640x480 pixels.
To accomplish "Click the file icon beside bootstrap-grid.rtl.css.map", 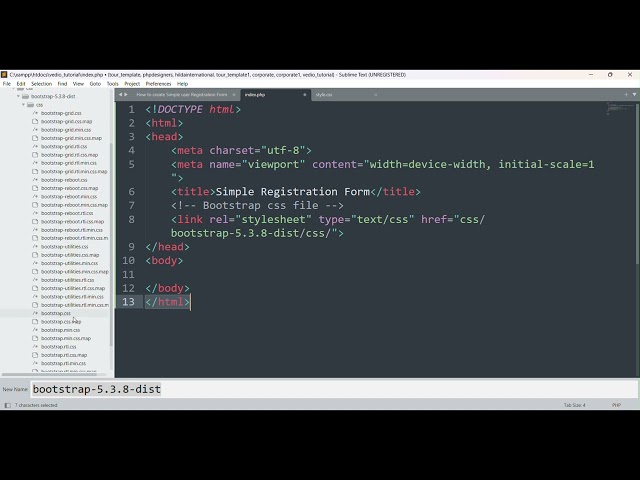I will 35,155.
